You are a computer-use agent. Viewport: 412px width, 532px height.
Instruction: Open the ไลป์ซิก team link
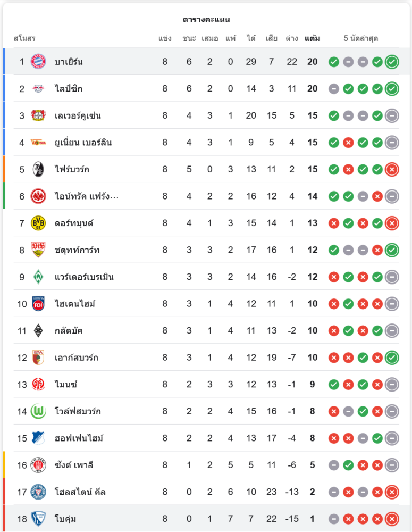click(x=69, y=88)
